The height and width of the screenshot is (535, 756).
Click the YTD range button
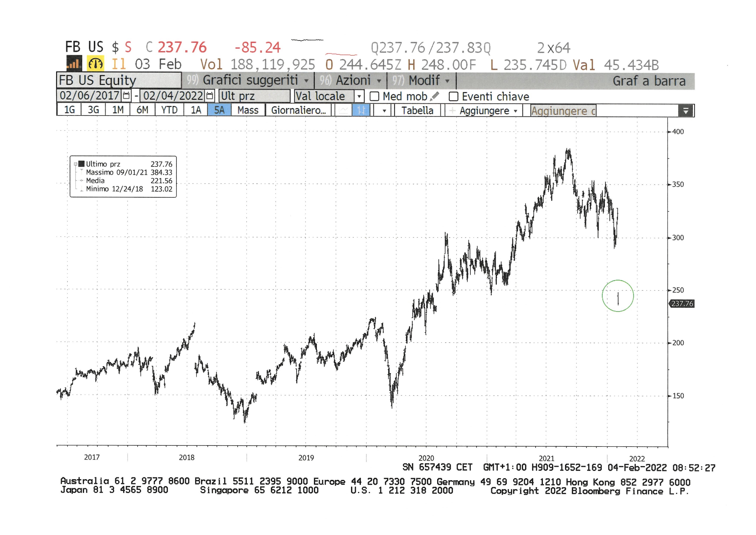coord(169,110)
